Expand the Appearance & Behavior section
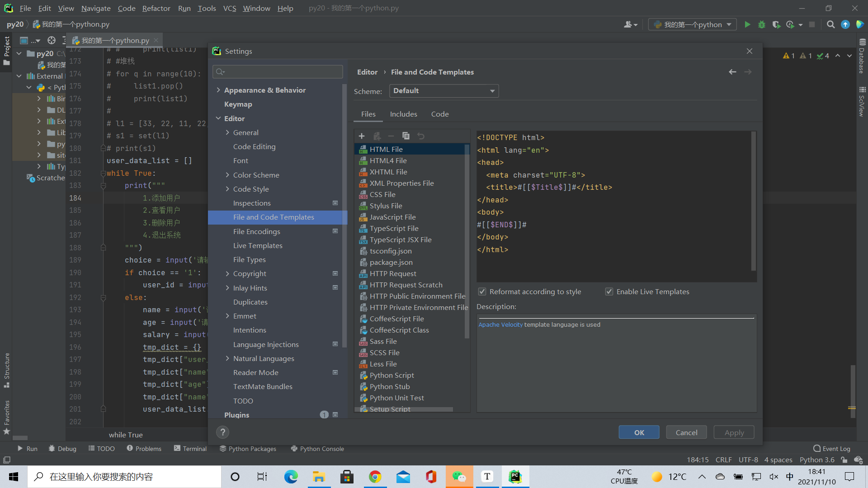868x488 pixels. pyautogui.click(x=219, y=90)
